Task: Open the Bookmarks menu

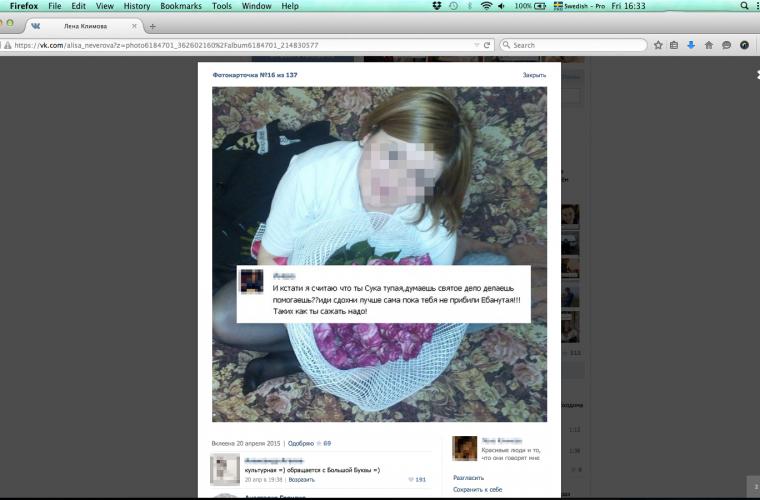Action: click(181, 6)
